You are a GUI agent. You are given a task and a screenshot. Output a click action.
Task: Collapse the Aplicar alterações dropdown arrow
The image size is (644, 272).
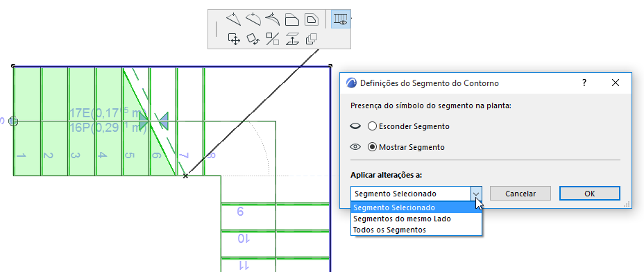tap(476, 194)
